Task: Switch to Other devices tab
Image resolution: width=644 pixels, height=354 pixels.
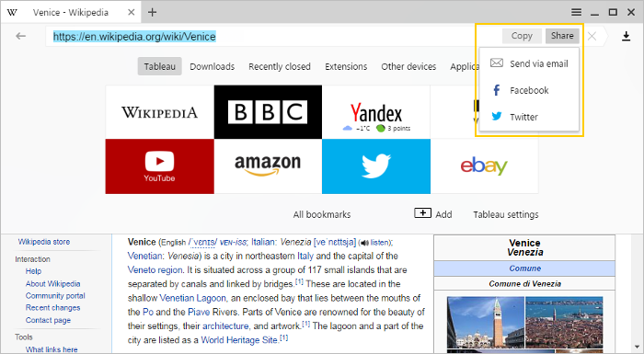Action: pos(408,66)
